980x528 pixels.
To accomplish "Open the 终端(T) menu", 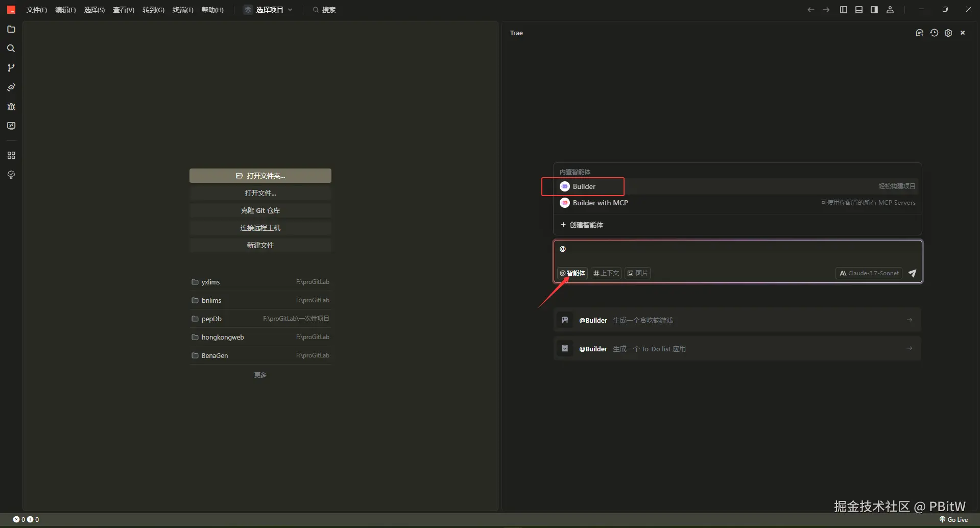I will [183, 10].
